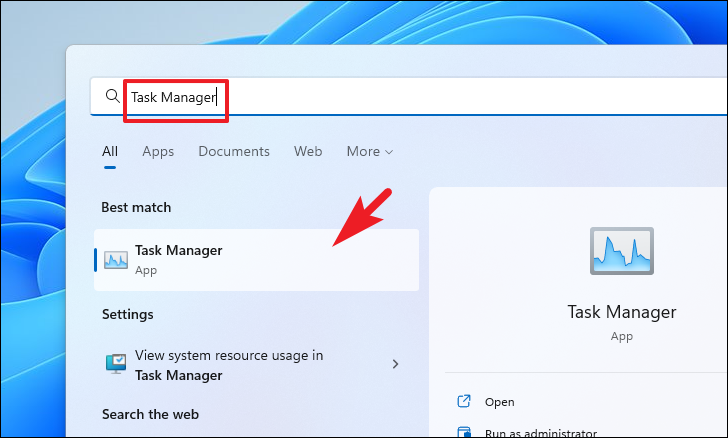728x438 pixels.
Task: Click Run as administrator option
Action: (541, 433)
